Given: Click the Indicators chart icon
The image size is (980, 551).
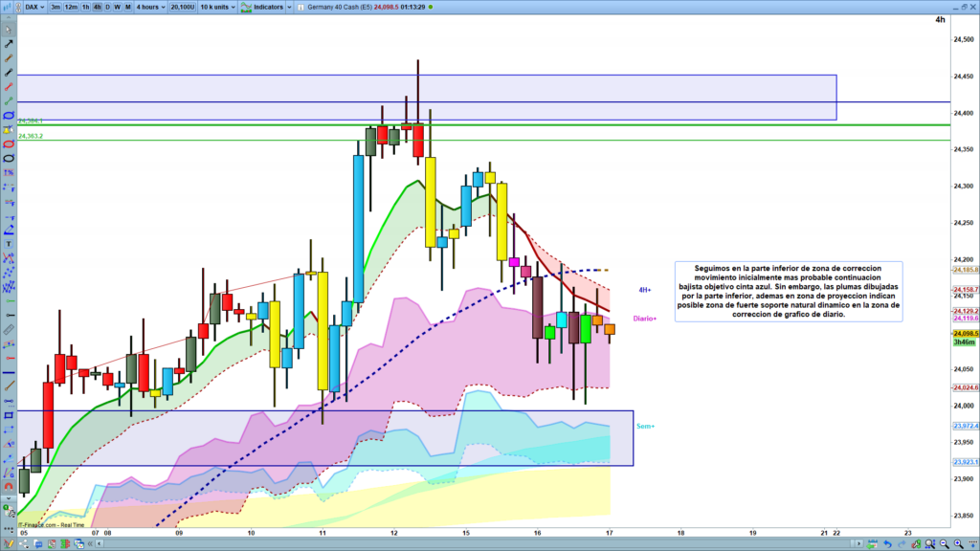Looking at the screenshot, I should 246,7.
